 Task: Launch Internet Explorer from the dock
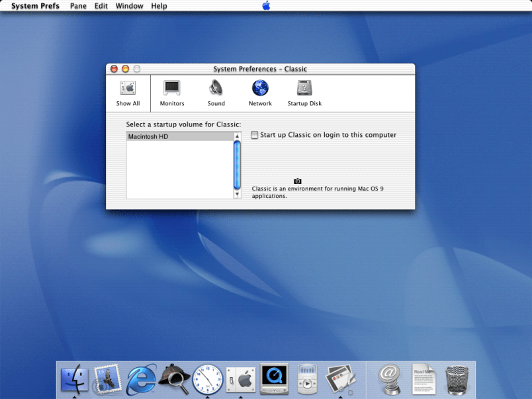pyautogui.click(x=142, y=379)
